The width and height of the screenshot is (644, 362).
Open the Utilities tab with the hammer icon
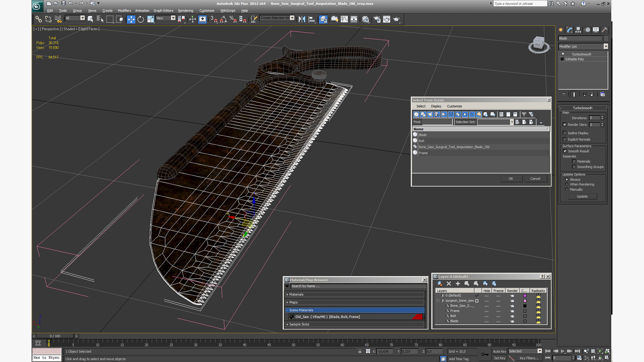click(604, 30)
